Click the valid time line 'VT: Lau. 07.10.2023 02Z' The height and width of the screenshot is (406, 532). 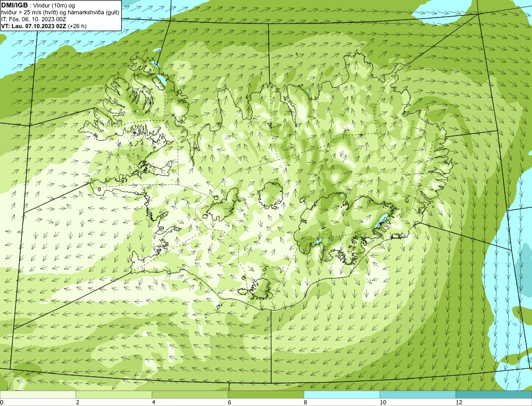(34, 26)
